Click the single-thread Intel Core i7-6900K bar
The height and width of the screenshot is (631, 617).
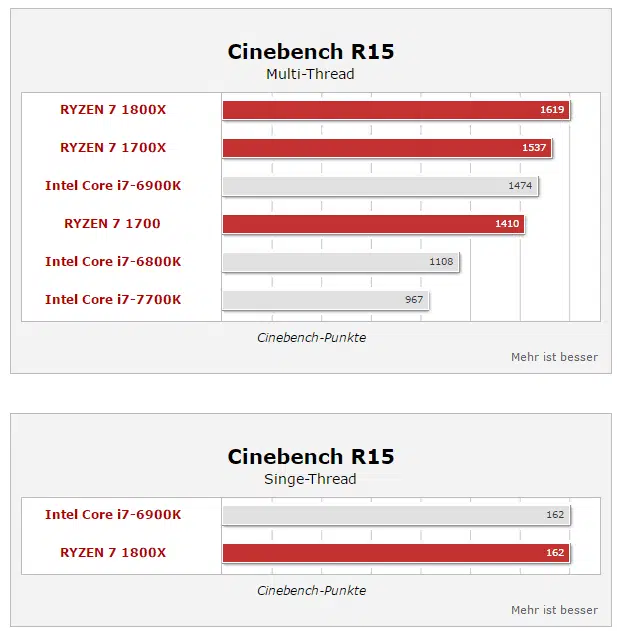pyautogui.click(x=396, y=515)
